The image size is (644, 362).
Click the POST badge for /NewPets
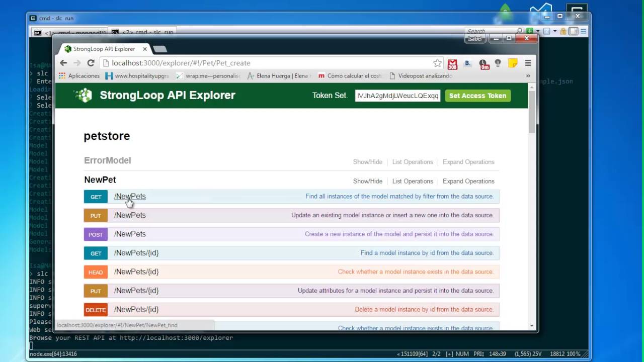(x=96, y=234)
